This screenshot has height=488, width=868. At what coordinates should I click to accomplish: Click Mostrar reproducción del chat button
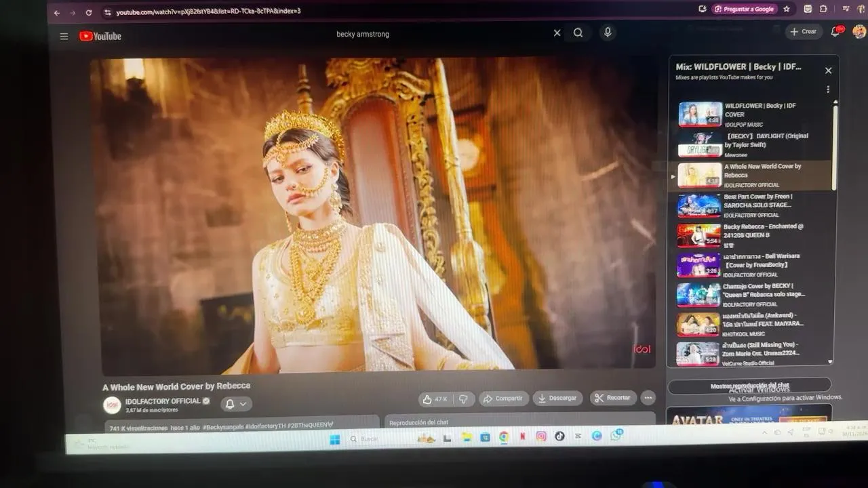[749, 386]
